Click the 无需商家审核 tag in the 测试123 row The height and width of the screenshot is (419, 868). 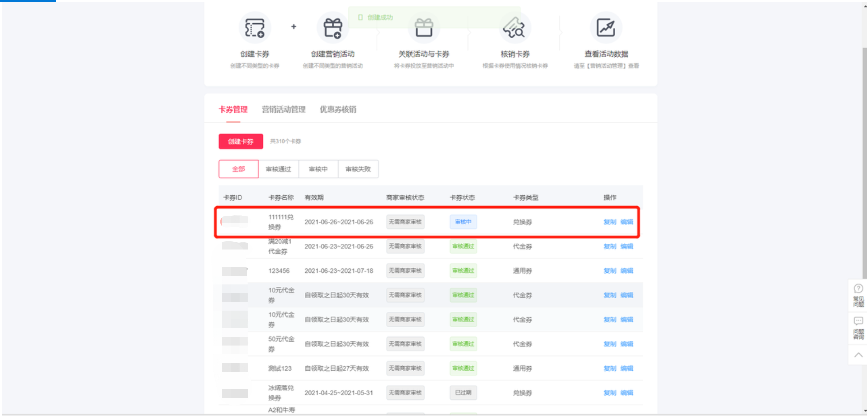pyautogui.click(x=405, y=368)
